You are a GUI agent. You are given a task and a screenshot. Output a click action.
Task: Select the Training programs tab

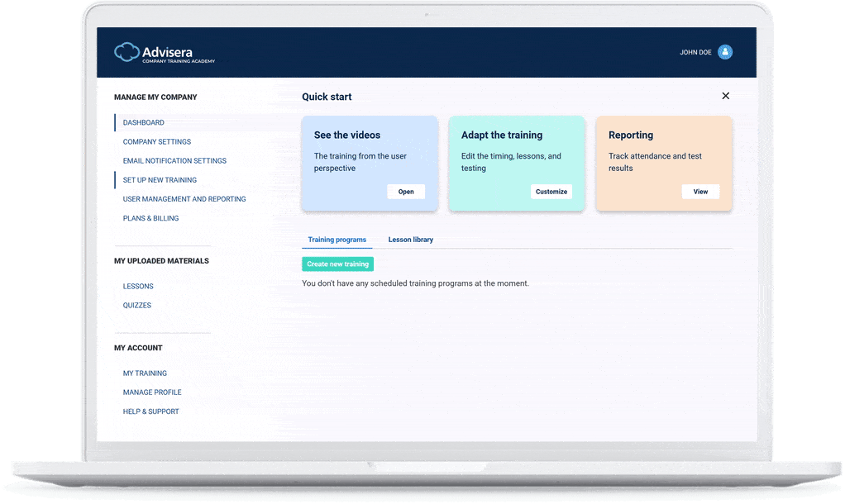(337, 240)
